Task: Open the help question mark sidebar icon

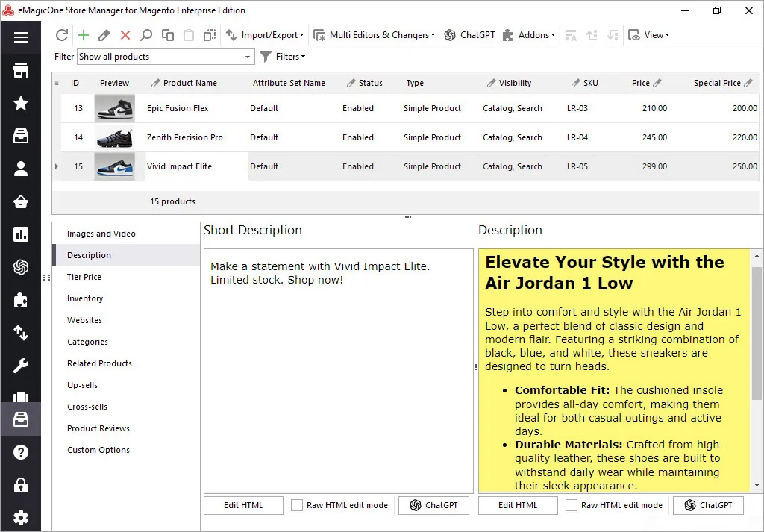Action: [x=20, y=452]
